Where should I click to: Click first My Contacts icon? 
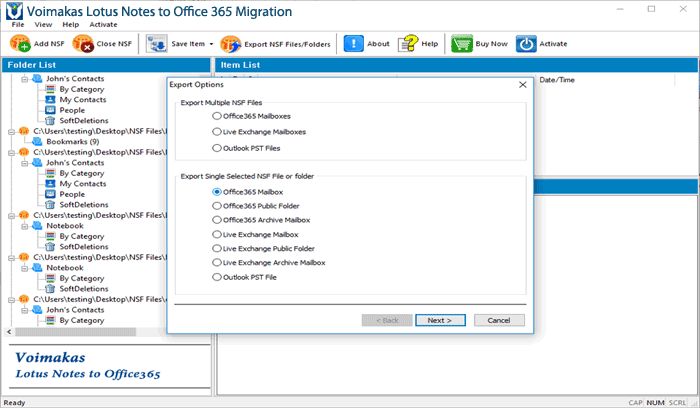point(50,100)
